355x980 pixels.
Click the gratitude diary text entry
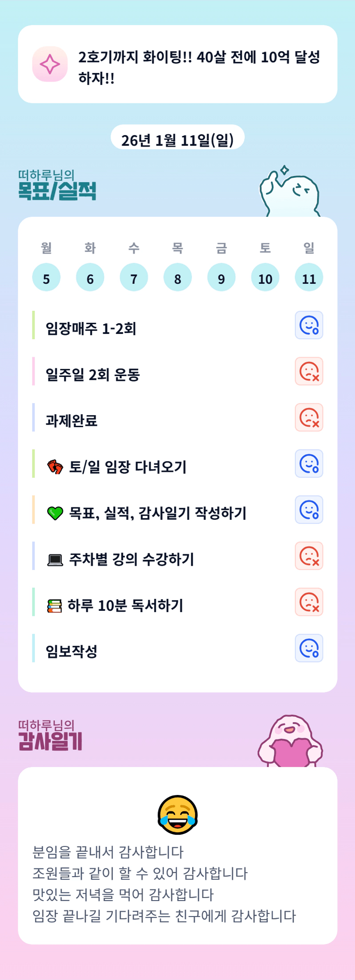tap(164, 884)
